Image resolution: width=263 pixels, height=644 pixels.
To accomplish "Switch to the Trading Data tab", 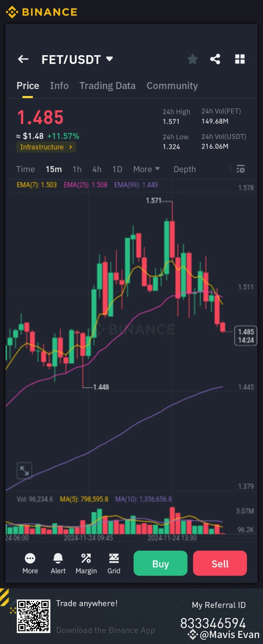I will [x=107, y=86].
